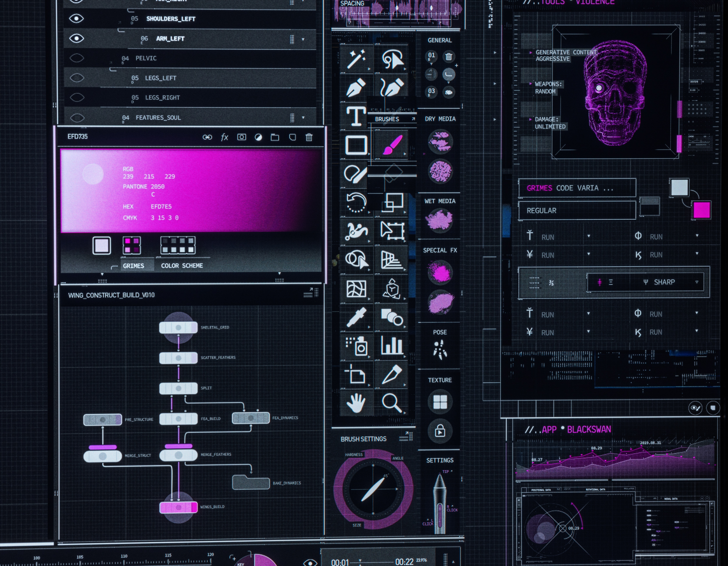Select the WINGS_BUILD node
Viewport: 728px width, 566px height.
(178, 507)
